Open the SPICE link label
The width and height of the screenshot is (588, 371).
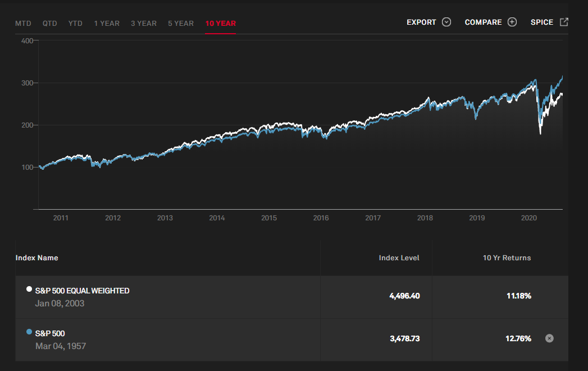click(542, 22)
